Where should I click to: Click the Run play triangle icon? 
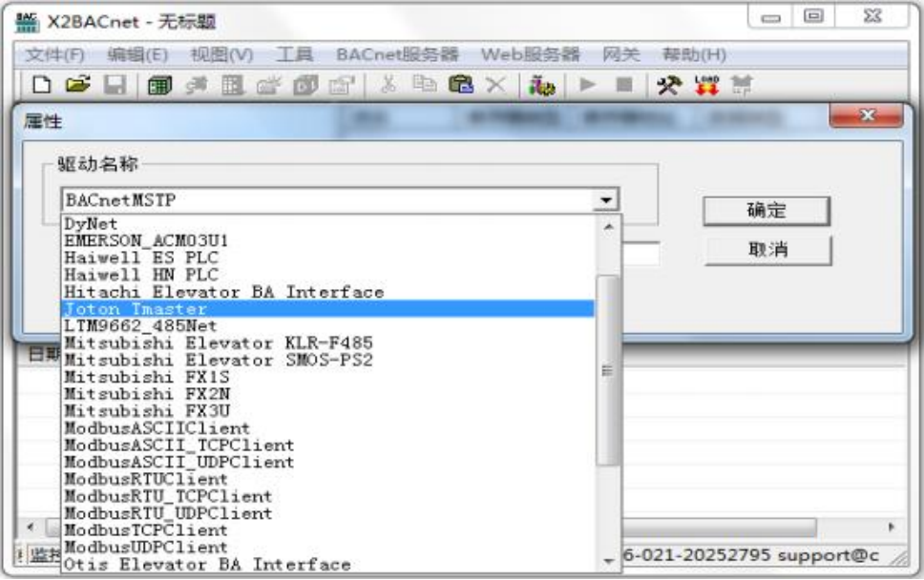click(x=587, y=86)
